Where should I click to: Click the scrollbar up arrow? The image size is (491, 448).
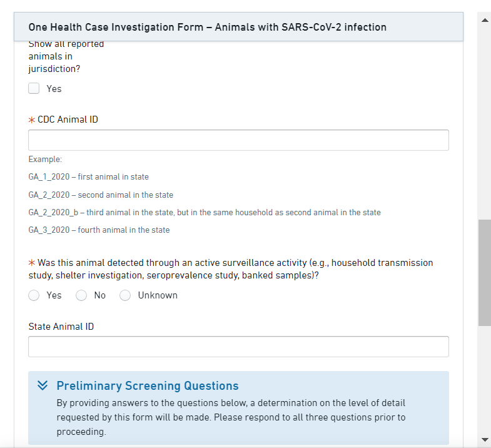pyautogui.click(x=484, y=21)
